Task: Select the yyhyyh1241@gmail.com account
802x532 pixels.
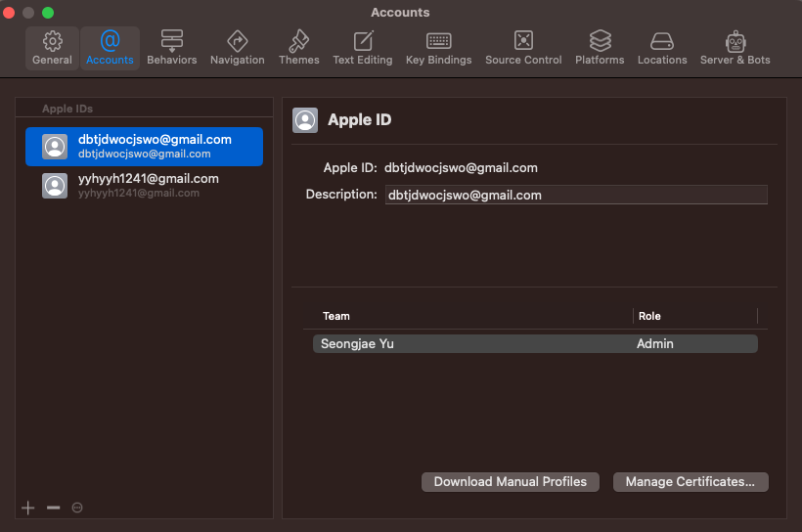Action: point(144,185)
